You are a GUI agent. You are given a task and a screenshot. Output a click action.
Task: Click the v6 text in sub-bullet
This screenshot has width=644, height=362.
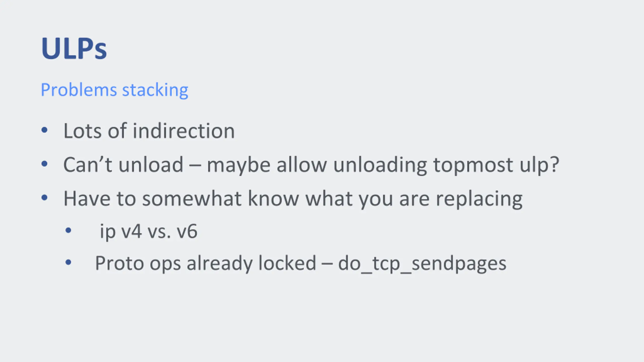point(187,232)
